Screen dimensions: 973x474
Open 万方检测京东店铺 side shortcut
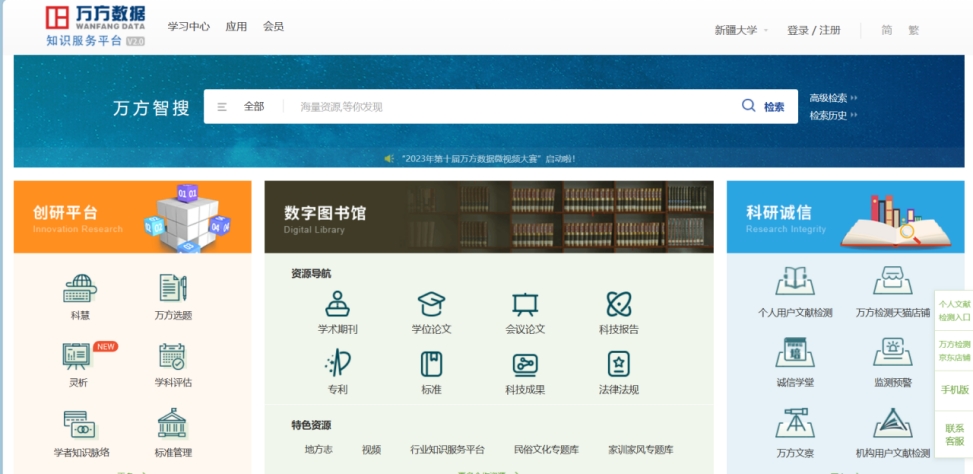[954, 351]
